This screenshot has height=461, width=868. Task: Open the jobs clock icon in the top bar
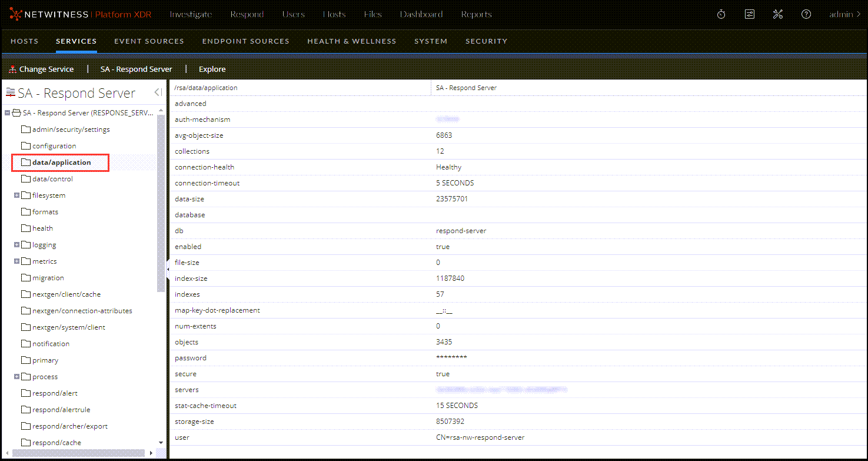721,14
